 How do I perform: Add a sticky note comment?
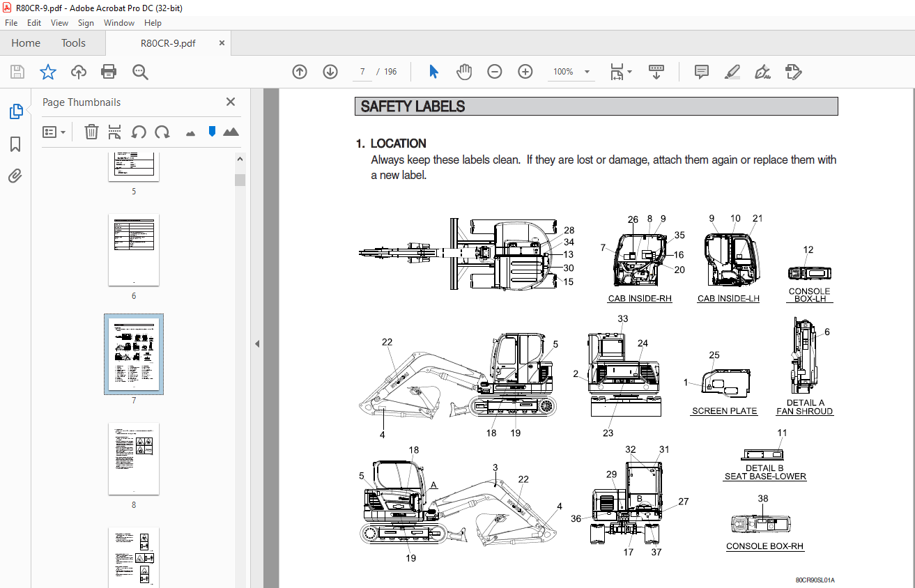tap(702, 72)
